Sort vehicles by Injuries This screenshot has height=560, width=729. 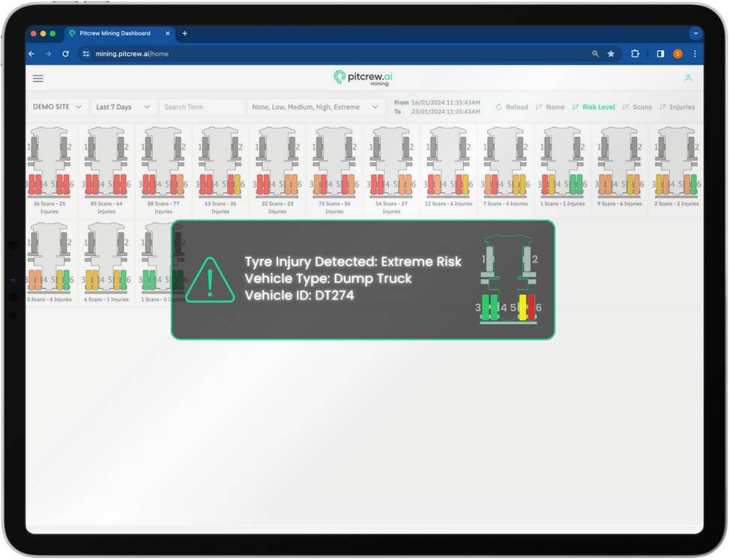[x=677, y=107]
